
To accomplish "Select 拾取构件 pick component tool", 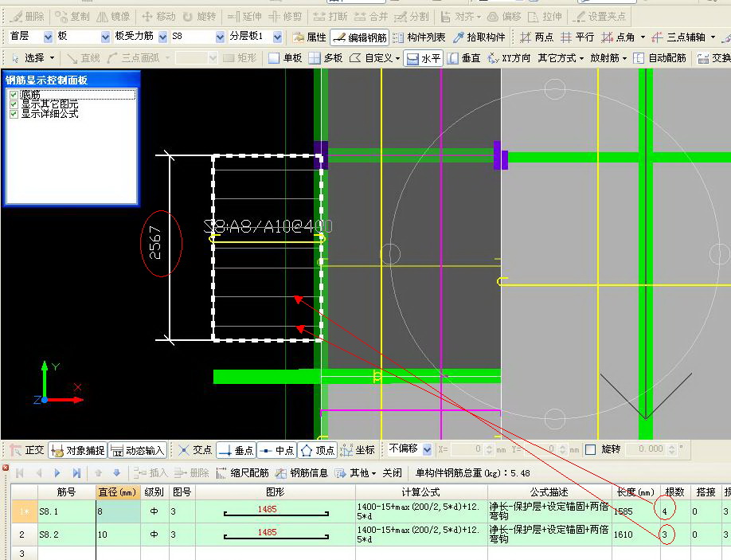I will click(x=479, y=37).
